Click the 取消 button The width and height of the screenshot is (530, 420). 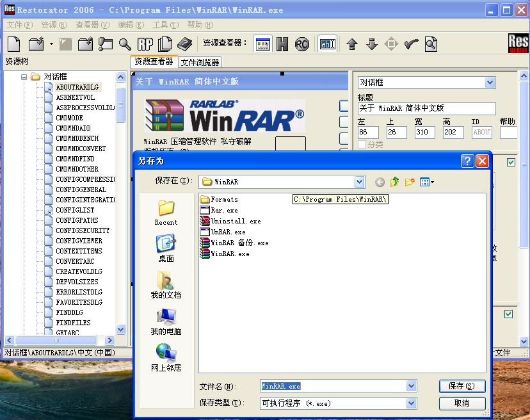(x=462, y=403)
